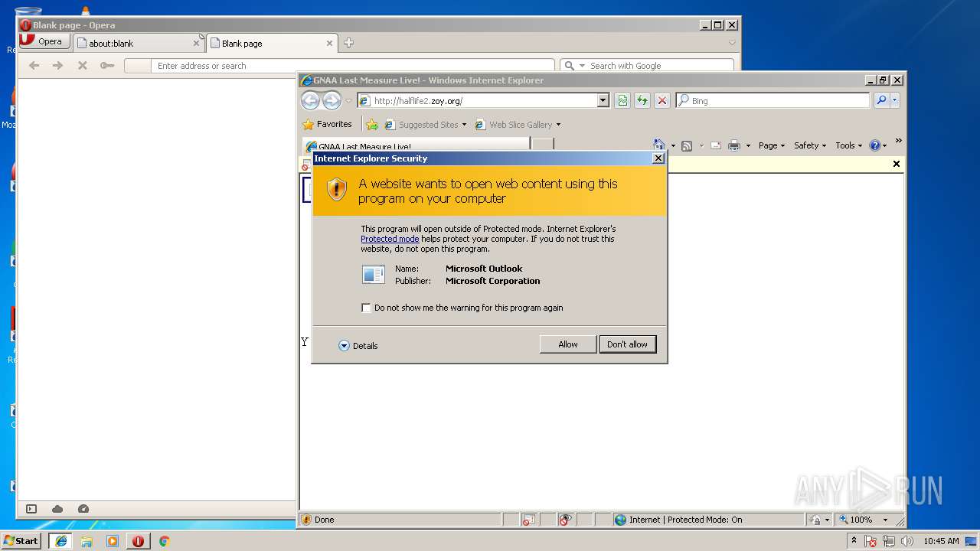The image size is (980, 551).
Task: Click Don't allow in the security dialog
Action: (627, 344)
